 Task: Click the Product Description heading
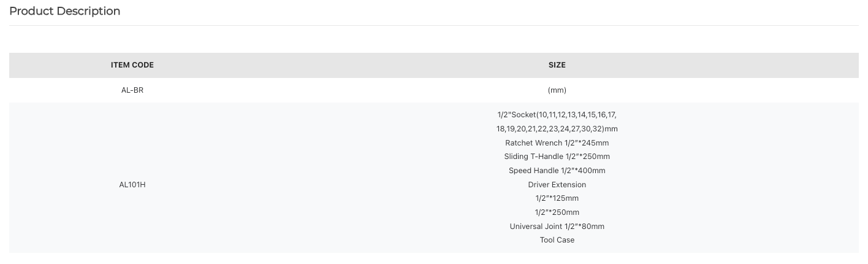[64, 11]
